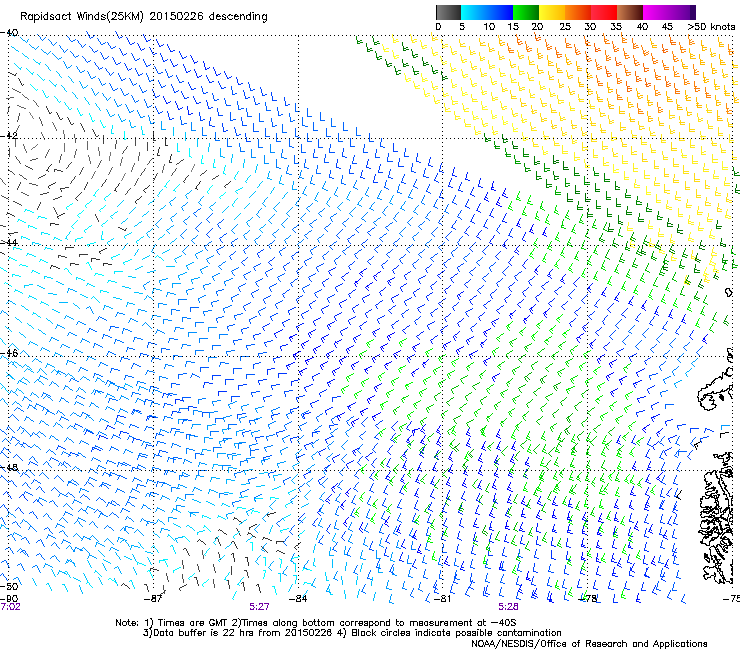Image resolution: width=740 pixels, height=650 pixels.
Task: Click the "-87" longitude label
Action: pos(152,599)
